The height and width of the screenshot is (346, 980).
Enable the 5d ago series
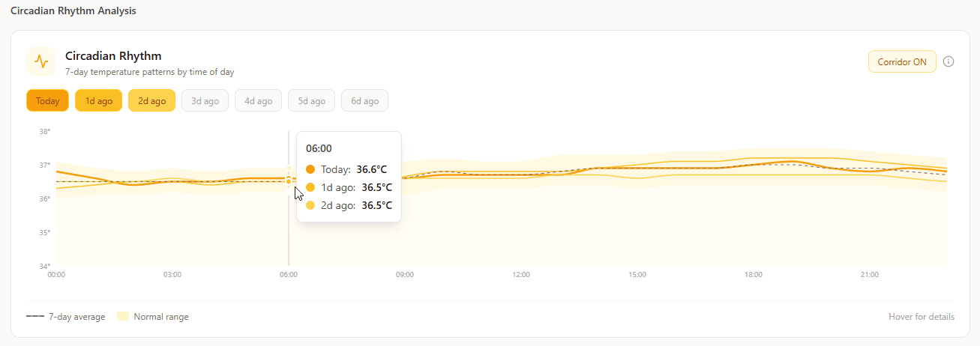coord(311,100)
